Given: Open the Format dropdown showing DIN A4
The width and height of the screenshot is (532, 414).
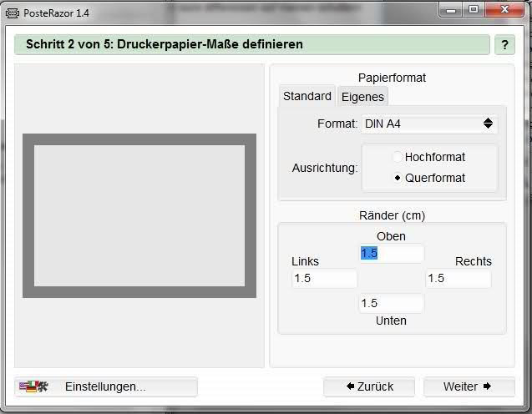Looking at the screenshot, I should (x=429, y=124).
